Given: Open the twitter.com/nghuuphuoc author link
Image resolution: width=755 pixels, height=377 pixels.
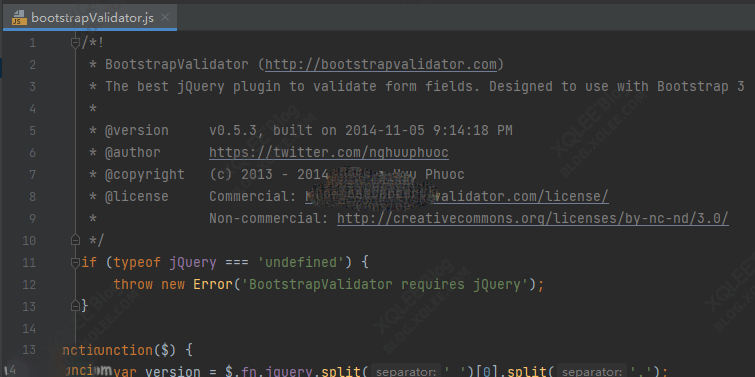Looking at the screenshot, I should [x=329, y=153].
